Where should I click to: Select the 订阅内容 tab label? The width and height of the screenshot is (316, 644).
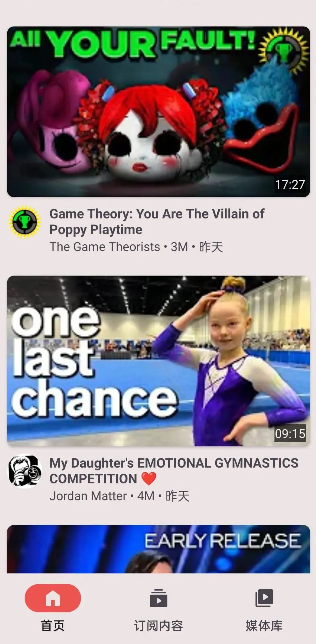pyautogui.click(x=158, y=625)
